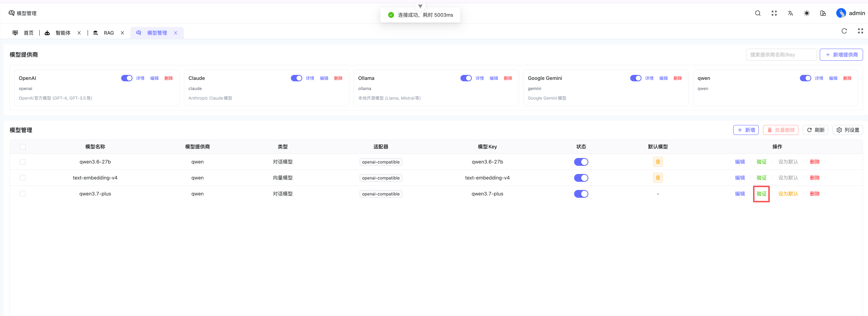Close the RAG tab
The width and height of the screenshot is (868, 316).
tap(122, 33)
